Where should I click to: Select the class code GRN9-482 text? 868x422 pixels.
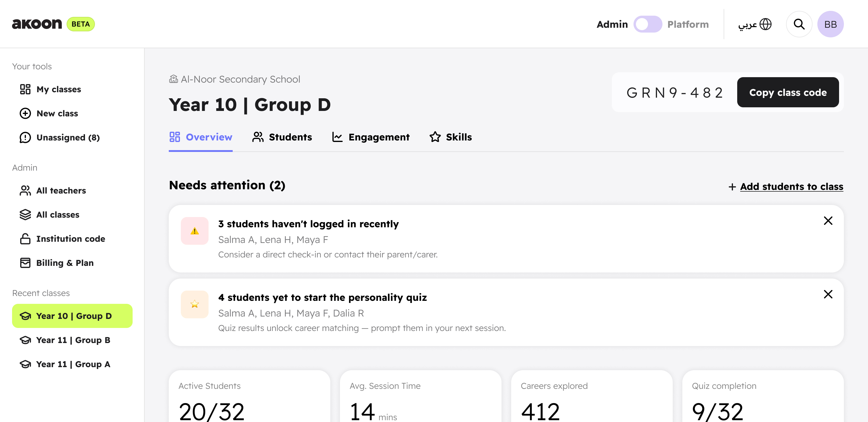(x=675, y=93)
